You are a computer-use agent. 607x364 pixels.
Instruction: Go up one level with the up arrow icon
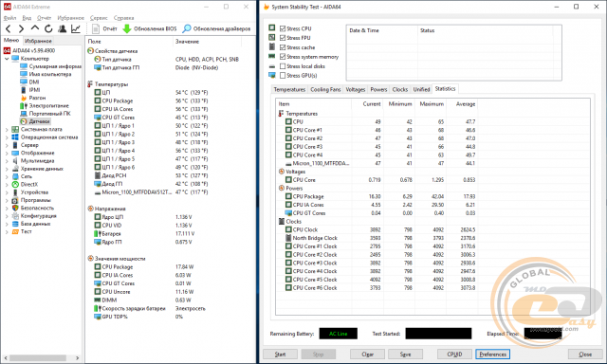pos(35,28)
